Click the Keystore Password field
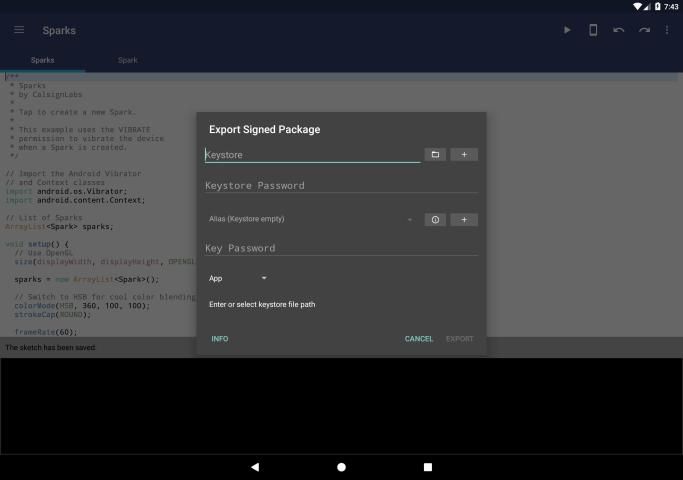The image size is (683, 480). pyautogui.click(x=340, y=186)
